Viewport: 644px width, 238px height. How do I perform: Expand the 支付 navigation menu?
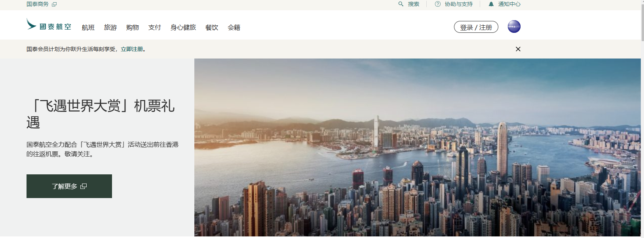tap(155, 27)
